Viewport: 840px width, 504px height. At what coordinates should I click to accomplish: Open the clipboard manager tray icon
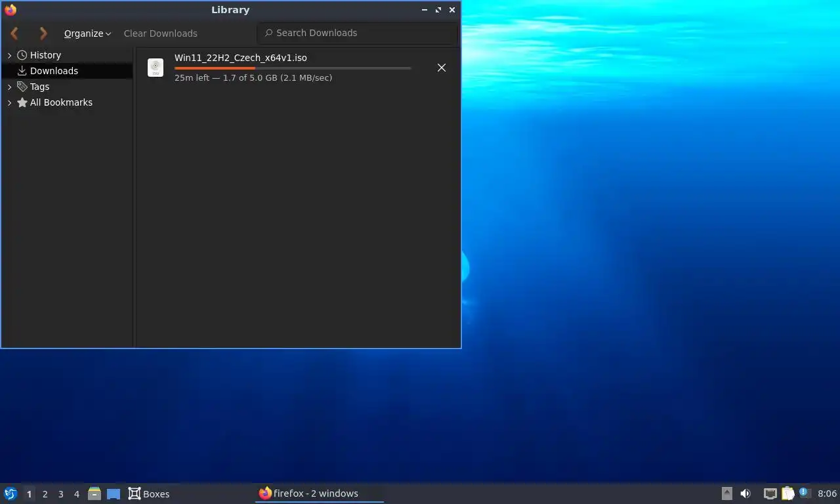[787, 493]
